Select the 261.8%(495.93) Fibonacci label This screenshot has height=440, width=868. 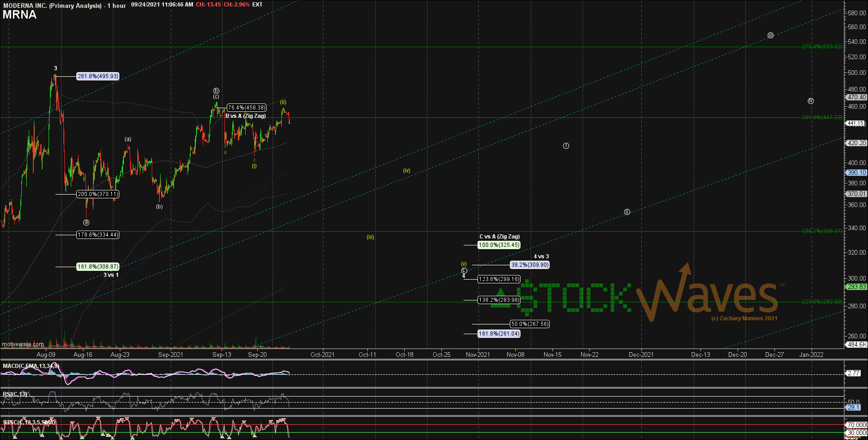[x=98, y=76]
